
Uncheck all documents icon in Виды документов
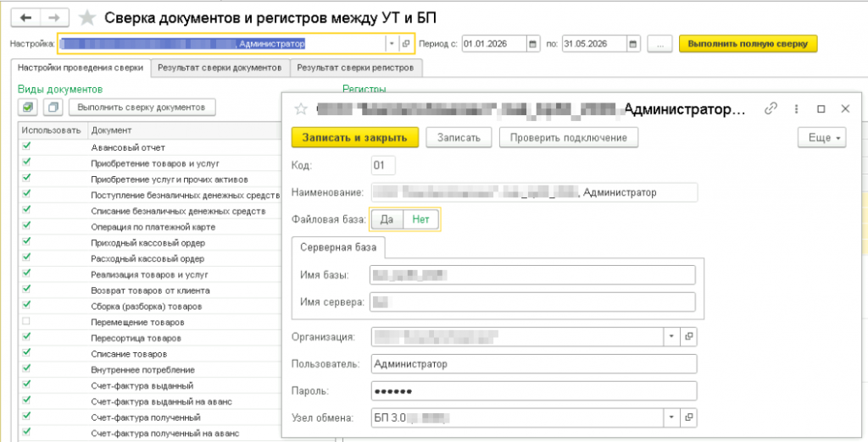53,107
